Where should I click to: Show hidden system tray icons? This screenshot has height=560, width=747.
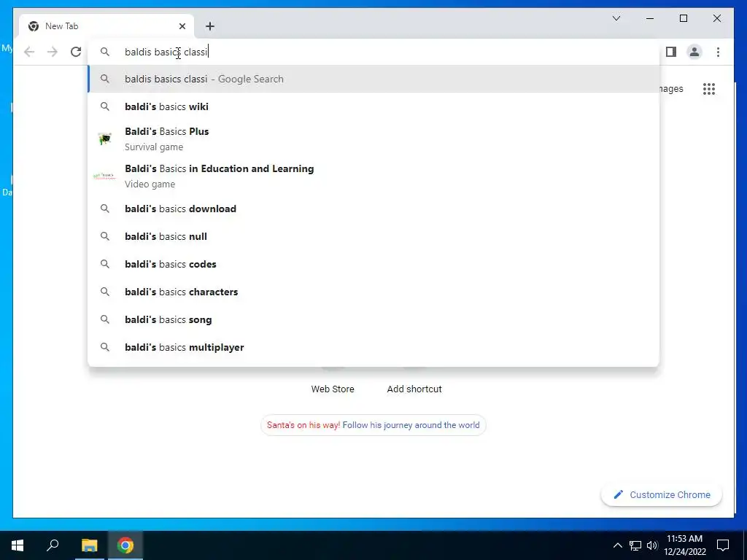(617, 545)
